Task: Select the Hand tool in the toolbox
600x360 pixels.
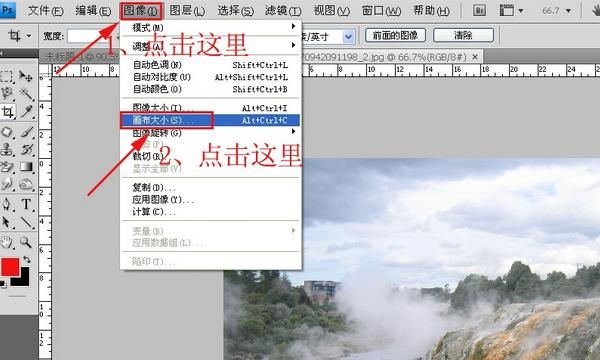Action: click(x=7, y=242)
